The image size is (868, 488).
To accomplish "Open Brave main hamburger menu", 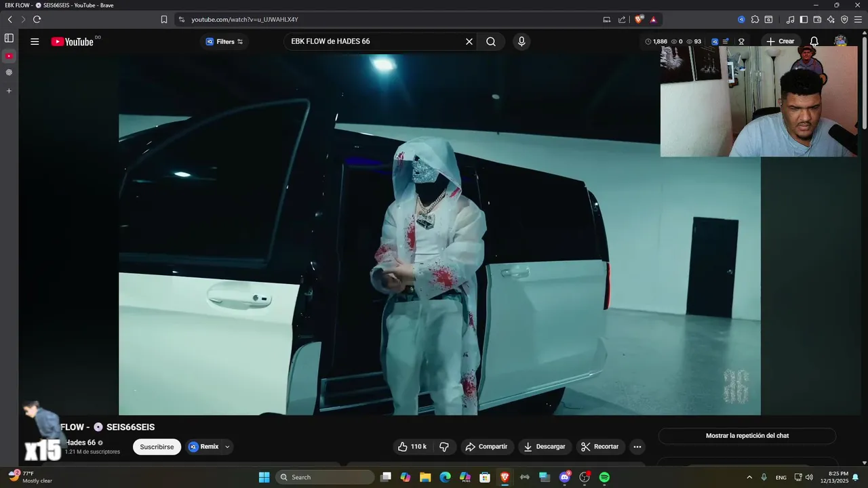I will coord(858,20).
